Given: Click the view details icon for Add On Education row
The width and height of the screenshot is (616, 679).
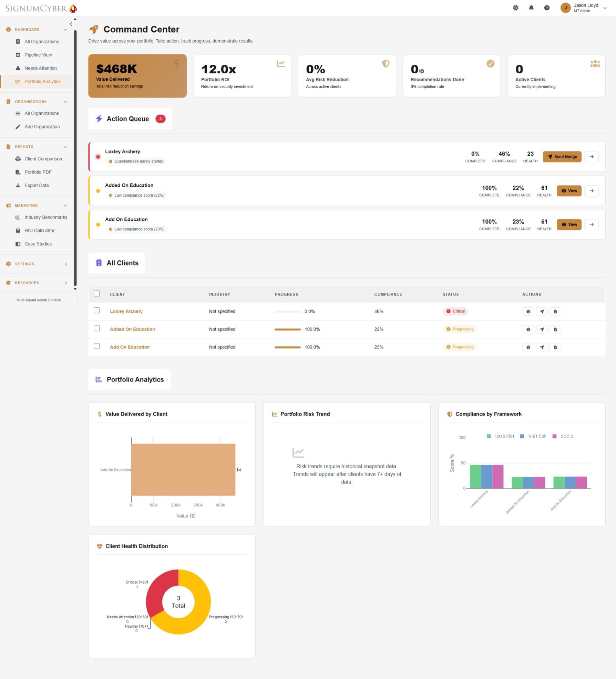Looking at the screenshot, I should tap(528, 347).
